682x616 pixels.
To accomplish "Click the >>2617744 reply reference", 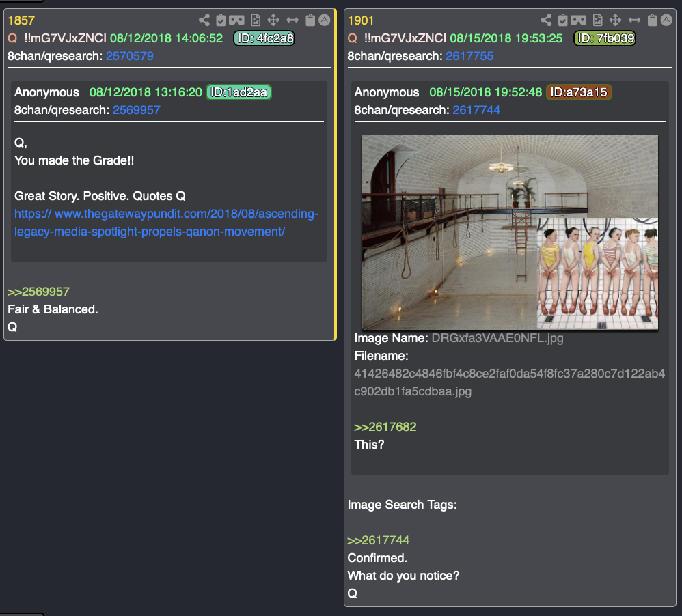I will tap(379, 540).
